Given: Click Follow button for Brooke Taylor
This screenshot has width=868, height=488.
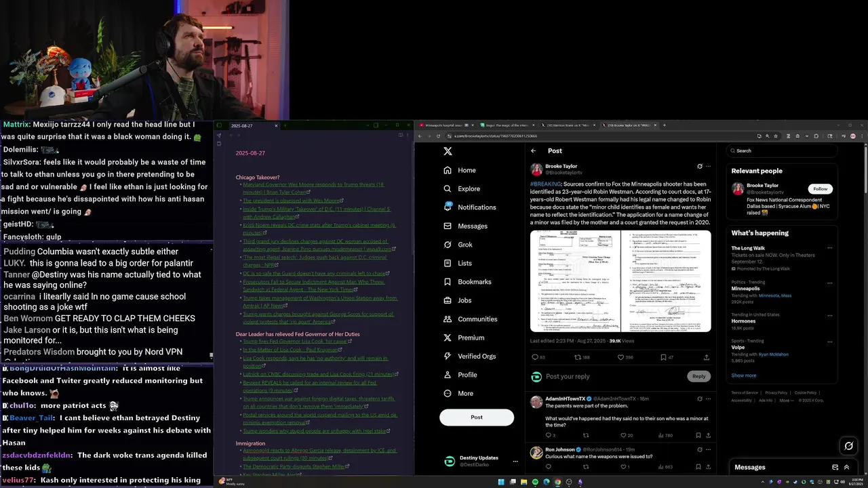Looking at the screenshot, I should 820,189.
